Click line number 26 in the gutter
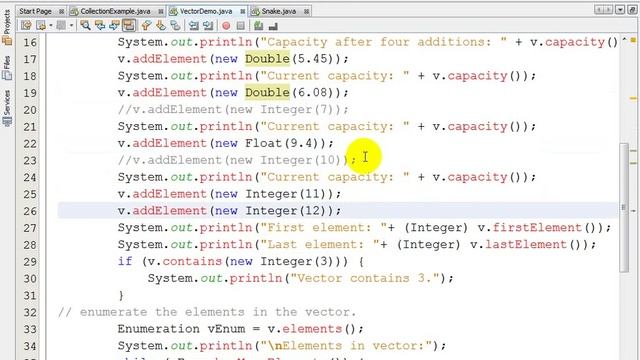This screenshot has width=640, height=360. tap(30, 211)
